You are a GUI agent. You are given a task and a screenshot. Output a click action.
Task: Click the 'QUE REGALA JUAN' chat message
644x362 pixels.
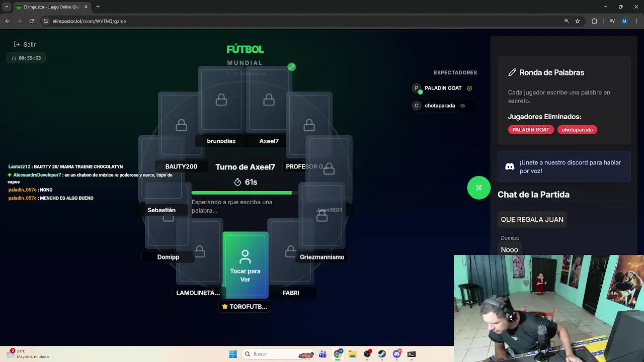click(x=532, y=219)
